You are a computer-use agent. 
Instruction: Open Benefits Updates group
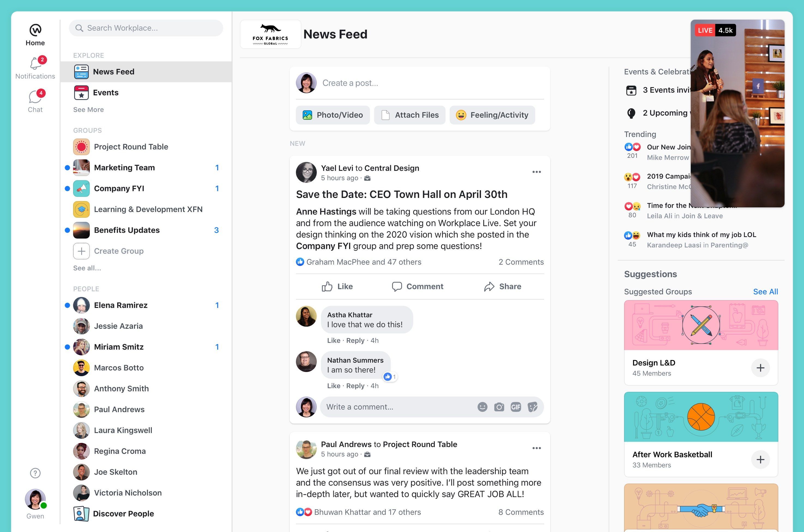point(146,230)
